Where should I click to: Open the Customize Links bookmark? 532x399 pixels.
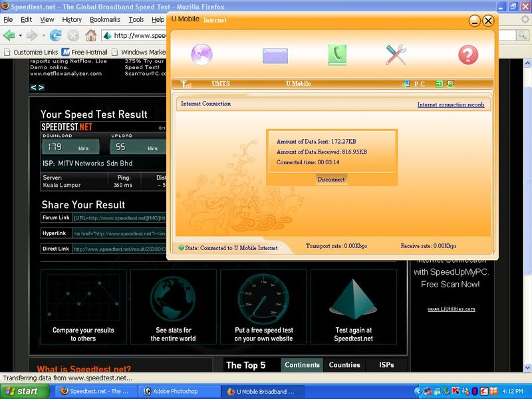[x=31, y=52]
